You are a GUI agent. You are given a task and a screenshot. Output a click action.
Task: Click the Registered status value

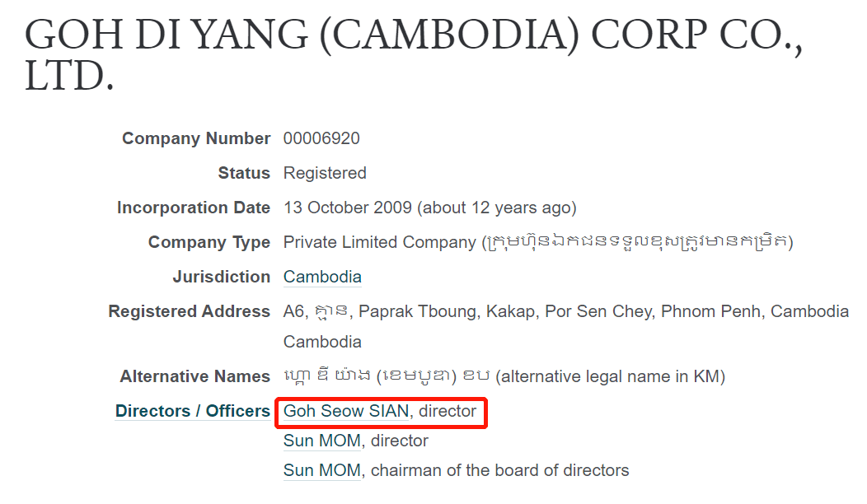325,174
